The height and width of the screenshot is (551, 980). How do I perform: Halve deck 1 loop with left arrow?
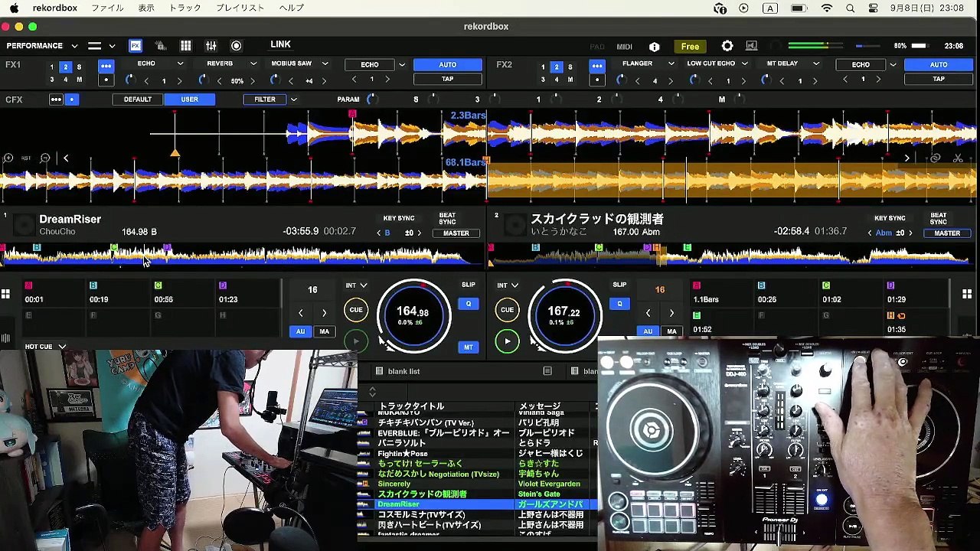[301, 313]
